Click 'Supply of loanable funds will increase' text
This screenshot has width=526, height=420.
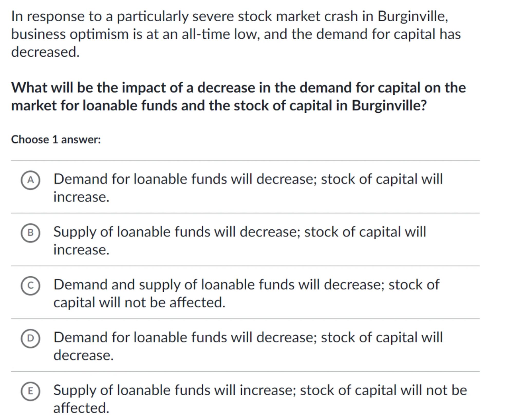[175, 390]
